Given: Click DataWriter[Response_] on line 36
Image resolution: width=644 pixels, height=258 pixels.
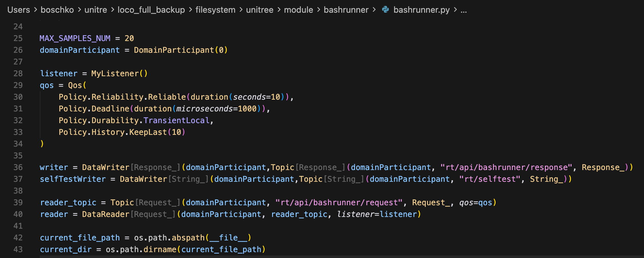Looking at the screenshot, I should 131,167.
